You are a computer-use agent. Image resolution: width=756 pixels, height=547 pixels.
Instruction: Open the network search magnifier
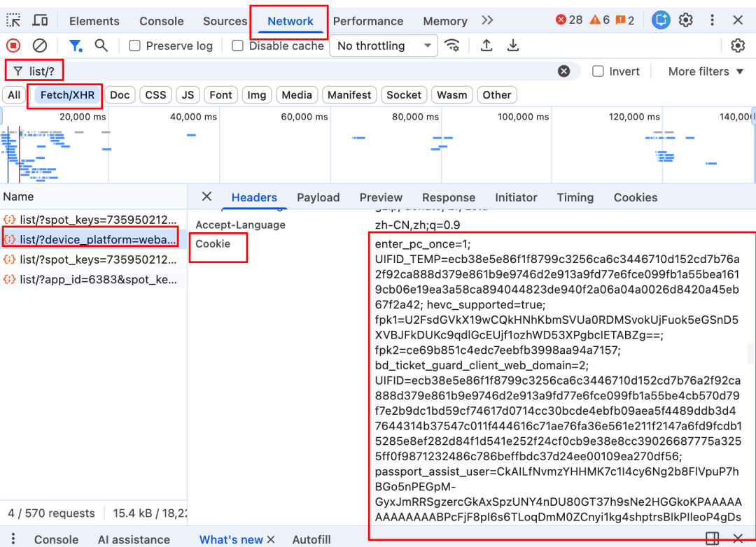click(x=101, y=45)
